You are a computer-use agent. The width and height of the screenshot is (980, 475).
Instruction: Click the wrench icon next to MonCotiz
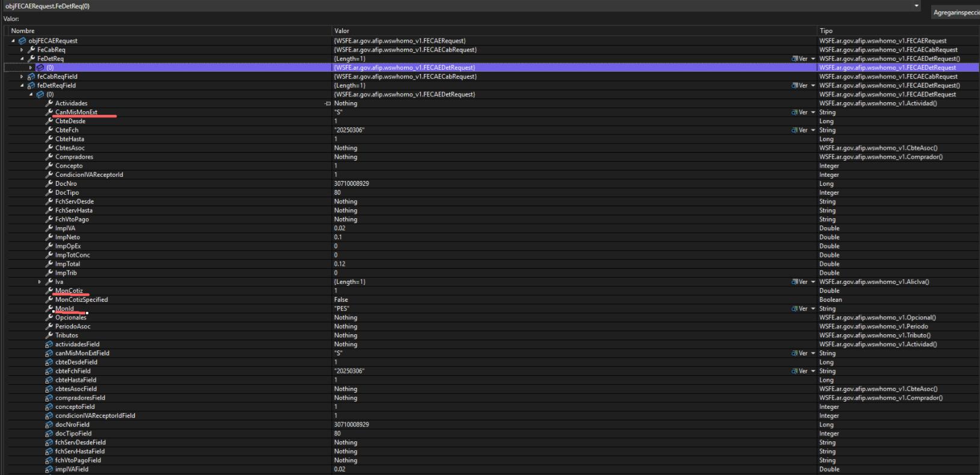pos(49,291)
